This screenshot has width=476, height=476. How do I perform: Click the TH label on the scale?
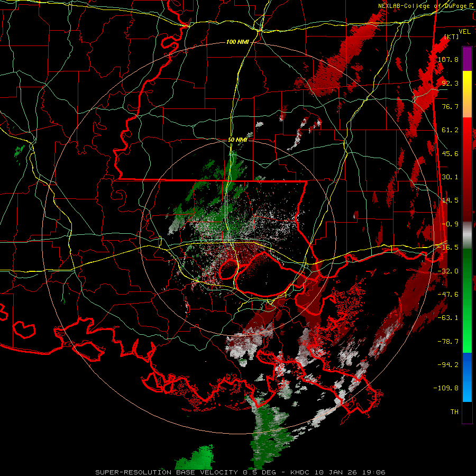click(454, 412)
